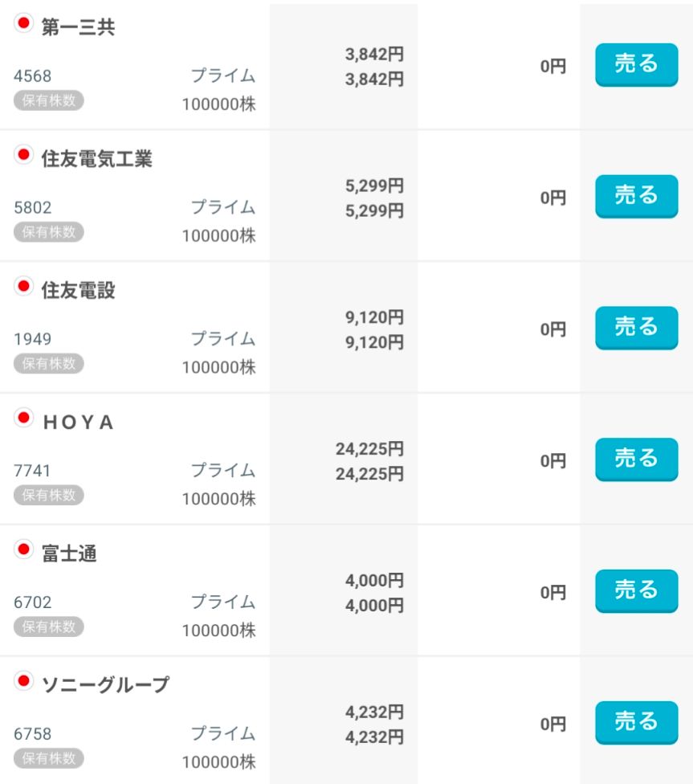Sell 住友電設 shares with 売る button
This screenshot has height=784, width=693.
click(636, 328)
